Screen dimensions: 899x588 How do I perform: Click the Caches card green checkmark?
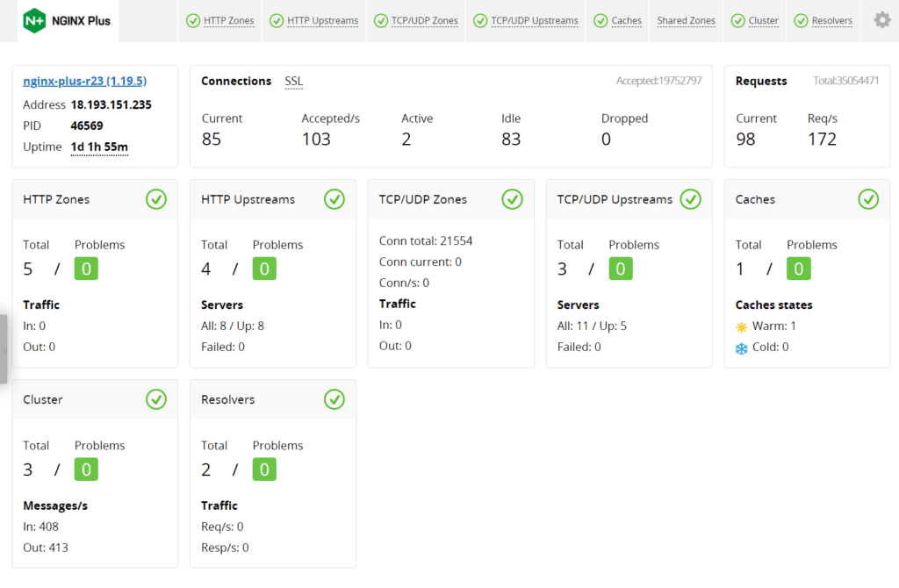pyautogui.click(x=868, y=199)
